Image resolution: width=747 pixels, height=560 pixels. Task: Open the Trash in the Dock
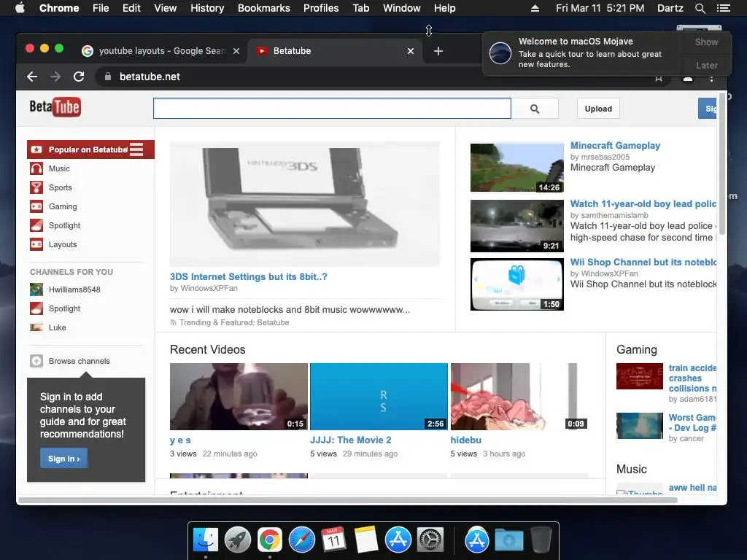coord(541,540)
